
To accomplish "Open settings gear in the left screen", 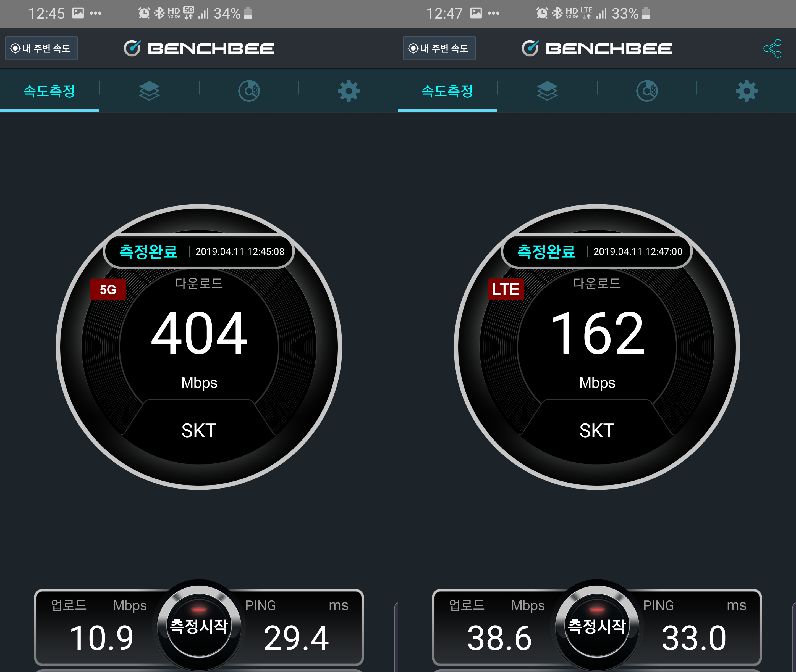I will point(349,91).
